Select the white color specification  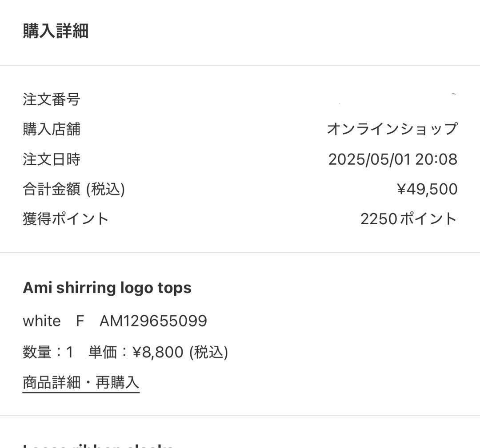tap(41, 321)
